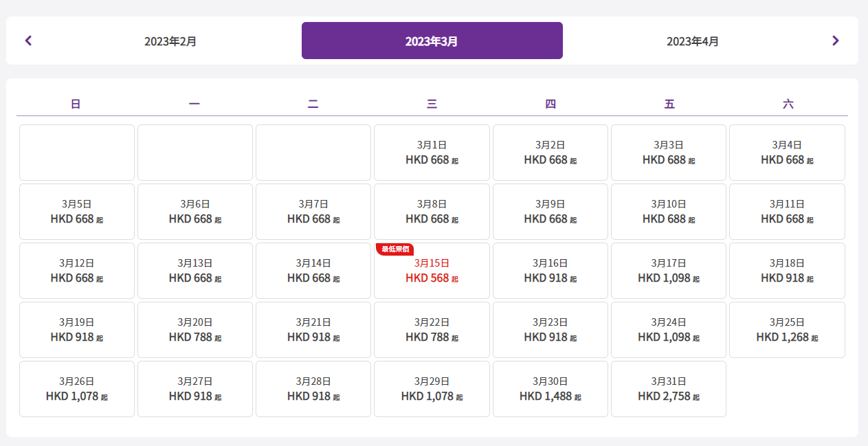
Task: Select 3月26日 fare HKD 1,078
Action: [x=77, y=389]
